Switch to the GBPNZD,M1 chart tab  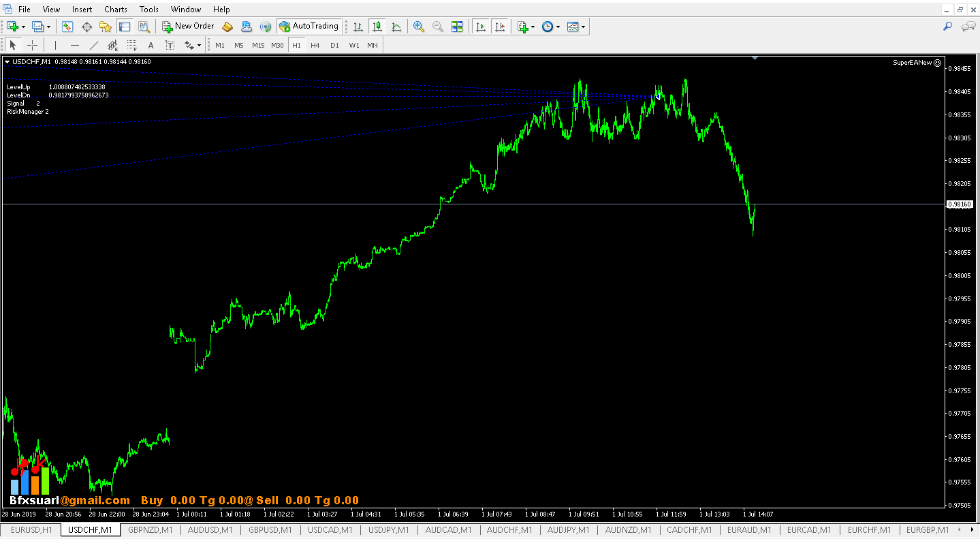coord(151,530)
